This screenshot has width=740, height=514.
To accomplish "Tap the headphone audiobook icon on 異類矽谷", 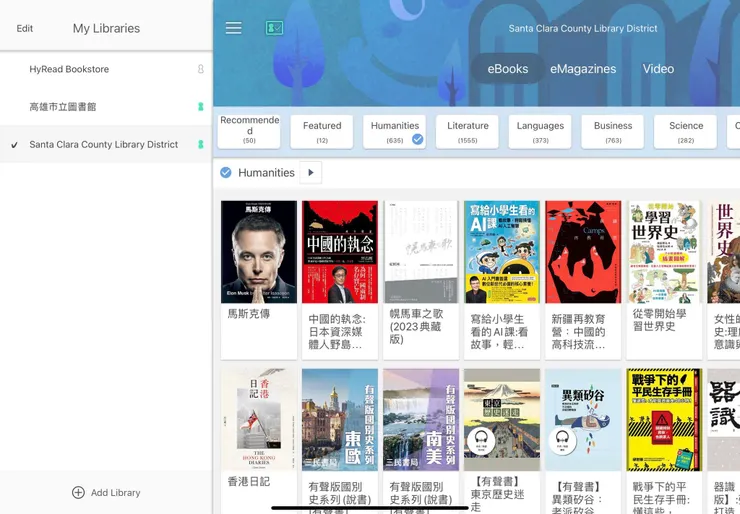I will pyautogui.click(x=562, y=441).
